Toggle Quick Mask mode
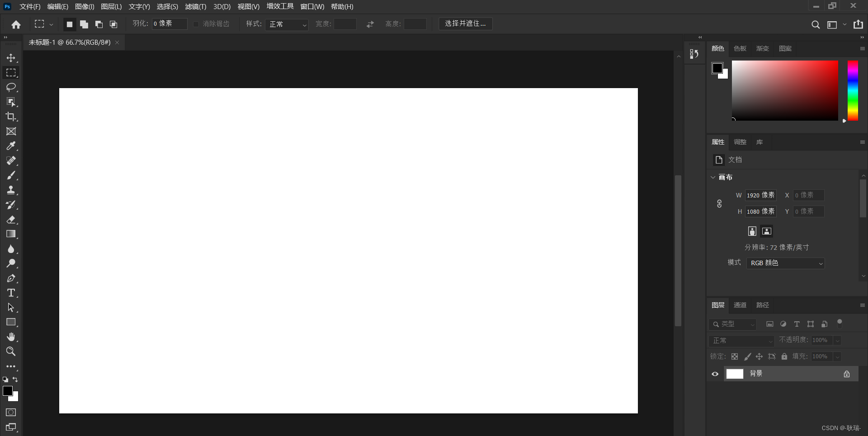 click(11, 413)
